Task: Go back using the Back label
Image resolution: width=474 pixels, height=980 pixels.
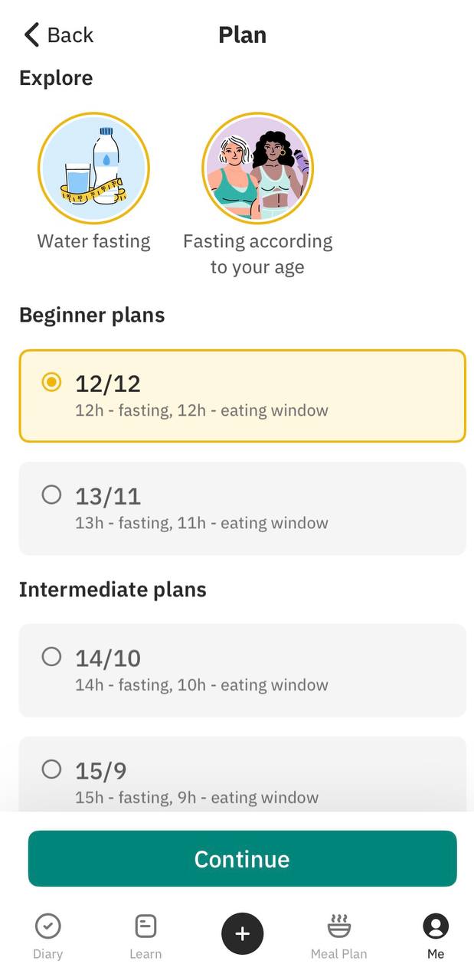Action: [x=70, y=35]
